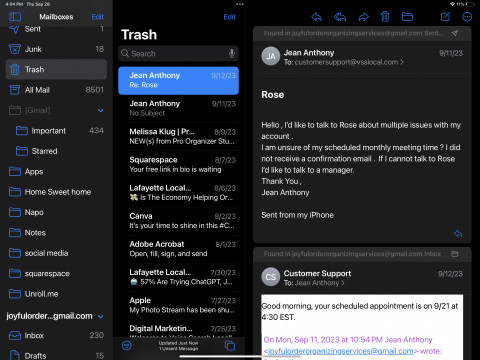The height and width of the screenshot is (360, 480).
Task: Select the Jean Anthony Re: Rose message
Action: click(178, 81)
